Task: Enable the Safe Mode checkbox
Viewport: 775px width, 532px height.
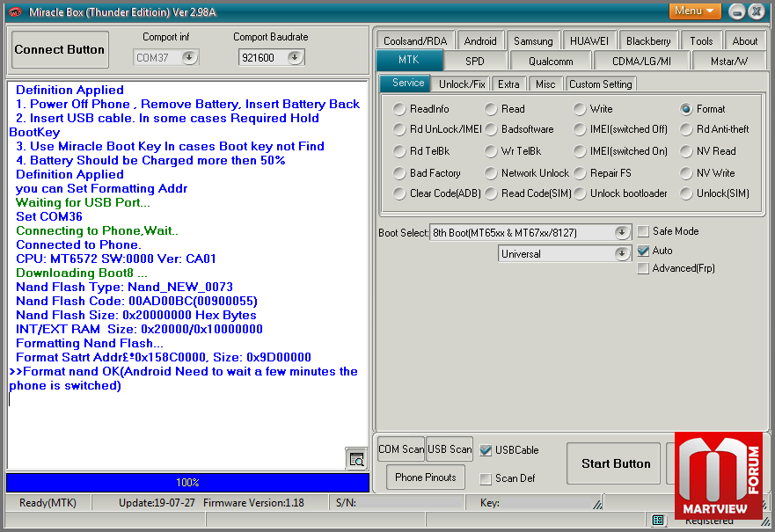Action: [644, 231]
